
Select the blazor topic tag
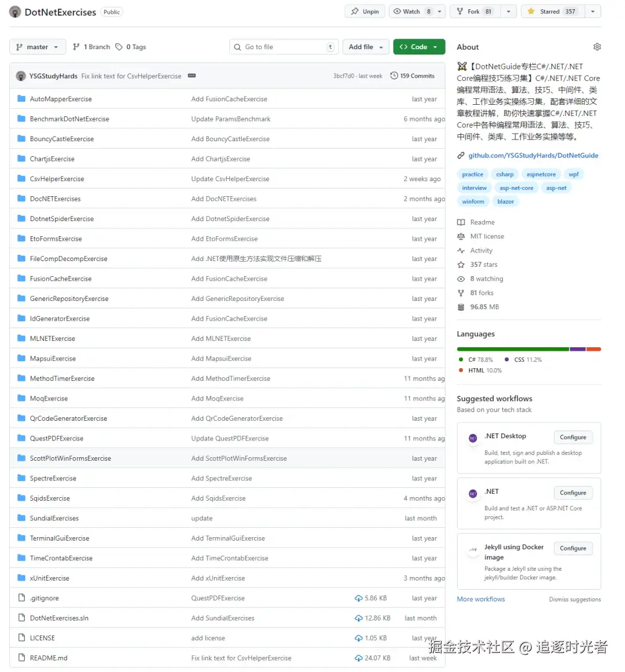(505, 201)
